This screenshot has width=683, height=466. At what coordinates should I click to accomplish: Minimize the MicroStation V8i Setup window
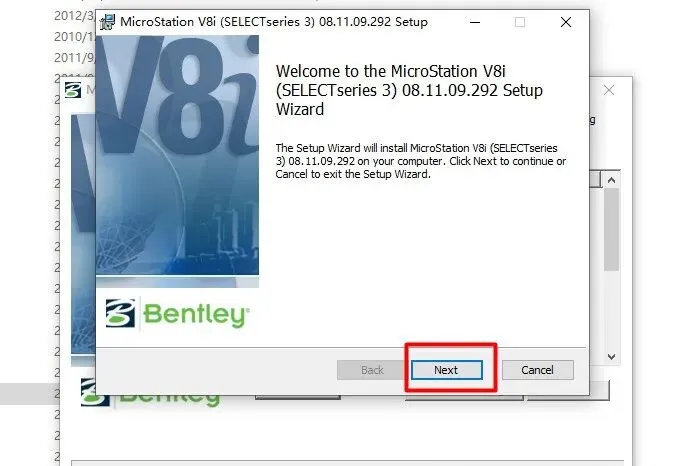(475, 22)
